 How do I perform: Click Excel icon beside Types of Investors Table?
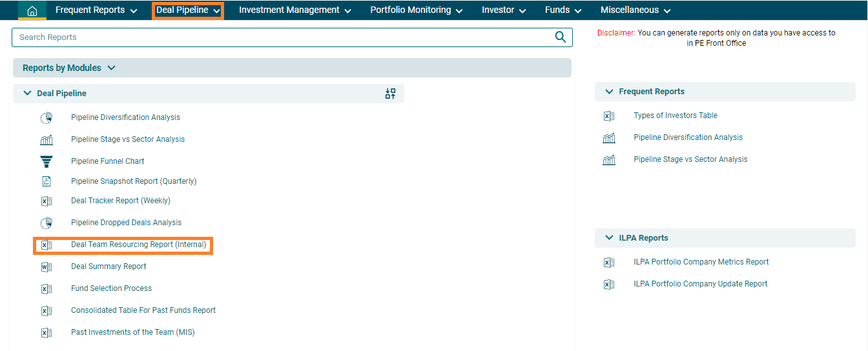tap(608, 116)
